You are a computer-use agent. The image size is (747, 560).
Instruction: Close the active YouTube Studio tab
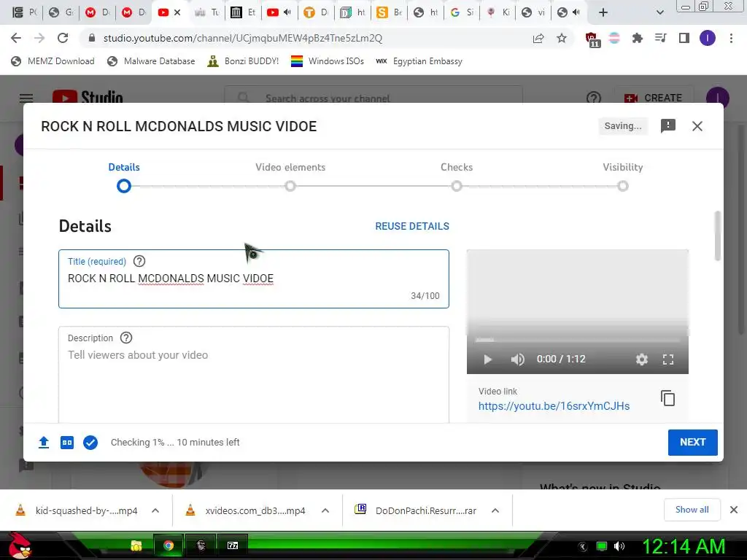(x=177, y=12)
